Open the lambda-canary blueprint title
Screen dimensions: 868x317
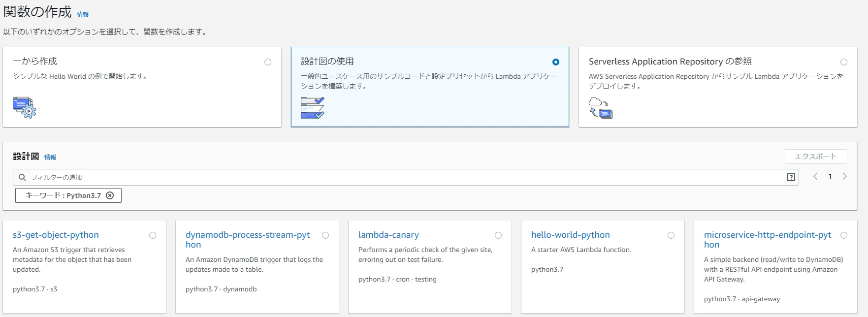[x=388, y=235]
